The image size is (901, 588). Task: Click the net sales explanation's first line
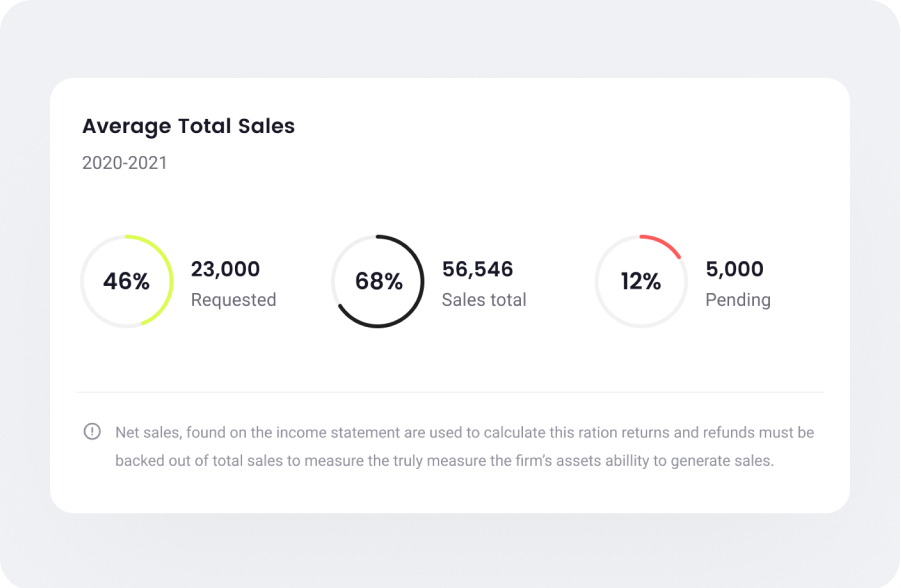tap(464, 432)
